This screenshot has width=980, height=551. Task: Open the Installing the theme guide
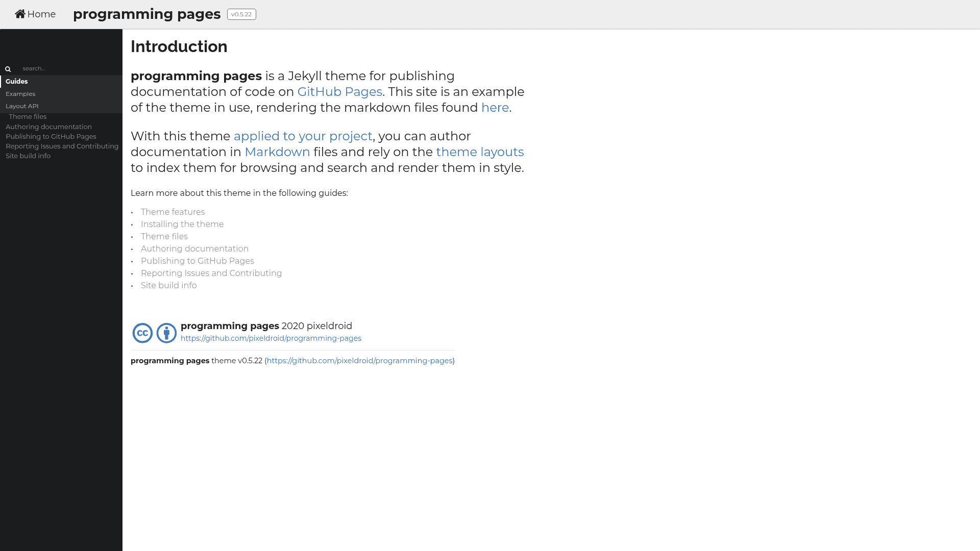click(x=182, y=224)
